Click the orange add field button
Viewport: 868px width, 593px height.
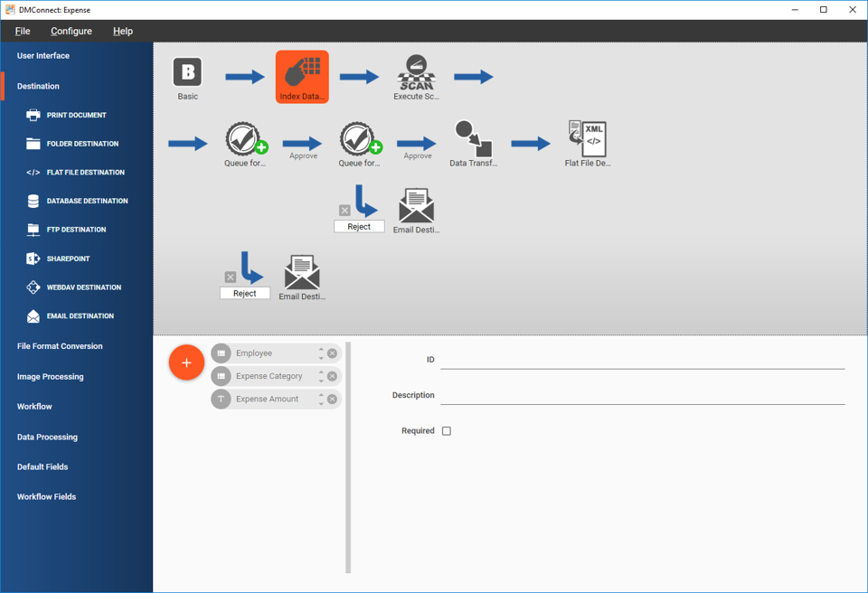coord(186,362)
